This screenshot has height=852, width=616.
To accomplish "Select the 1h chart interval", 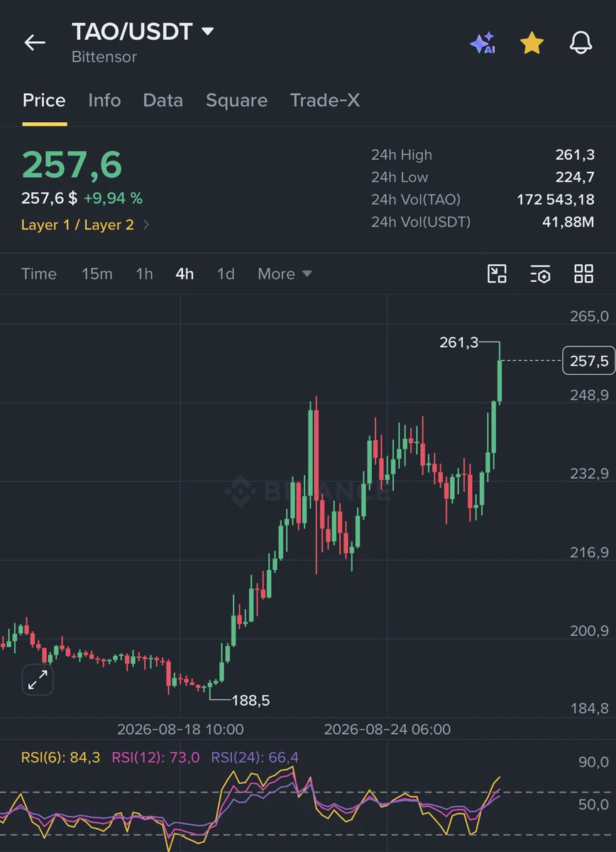I will click(144, 273).
